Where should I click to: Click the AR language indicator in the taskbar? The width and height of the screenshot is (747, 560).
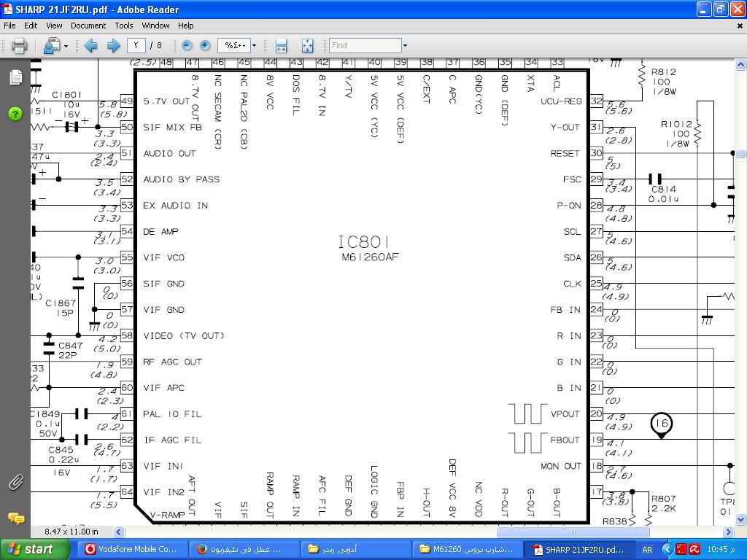click(x=647, y=550)
